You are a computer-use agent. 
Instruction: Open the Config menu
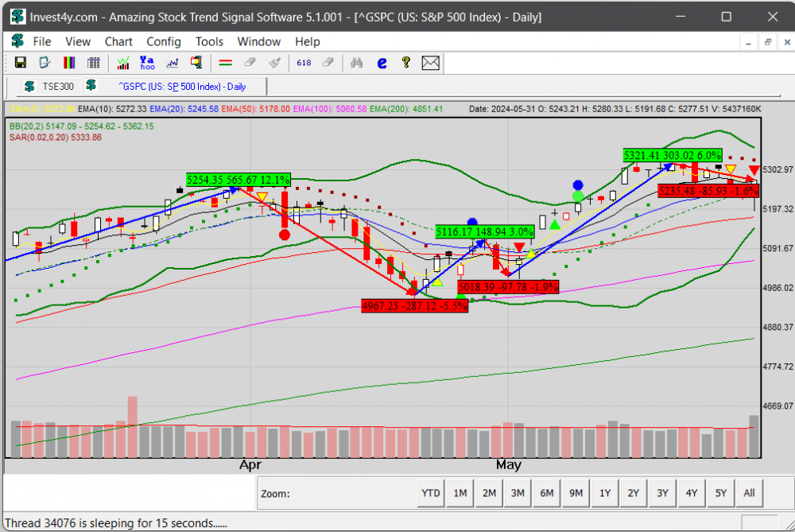coord(164,41)
